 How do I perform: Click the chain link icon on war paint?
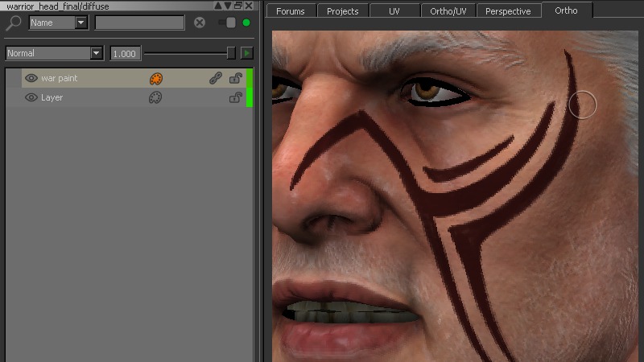pos(215,78)
